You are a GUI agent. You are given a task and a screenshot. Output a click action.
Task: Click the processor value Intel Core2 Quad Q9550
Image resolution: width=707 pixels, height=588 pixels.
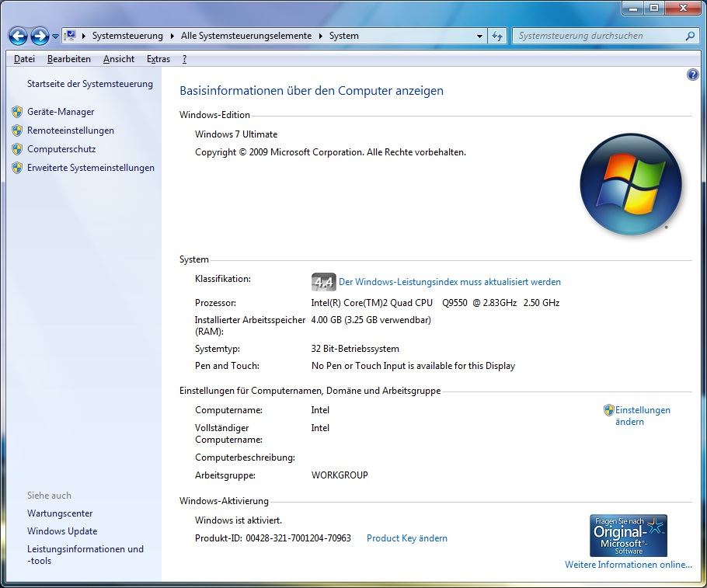click(x=435, y=303)
